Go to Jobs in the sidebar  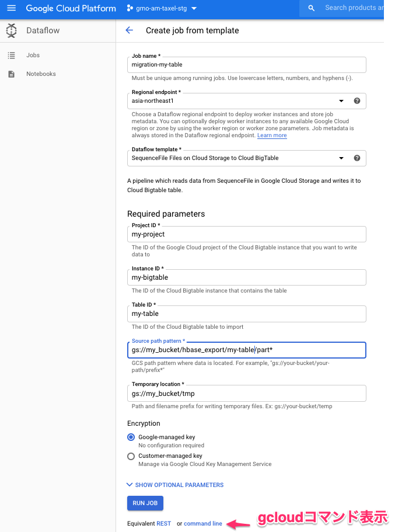tap(33, 55)
